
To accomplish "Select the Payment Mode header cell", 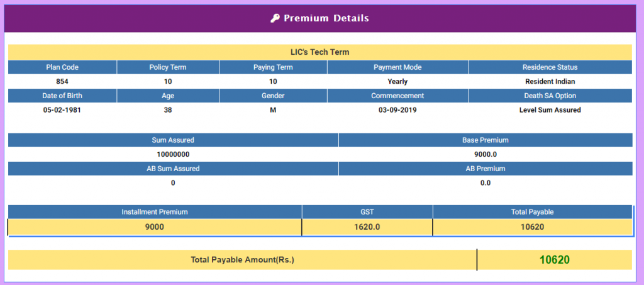I will 397,67.
